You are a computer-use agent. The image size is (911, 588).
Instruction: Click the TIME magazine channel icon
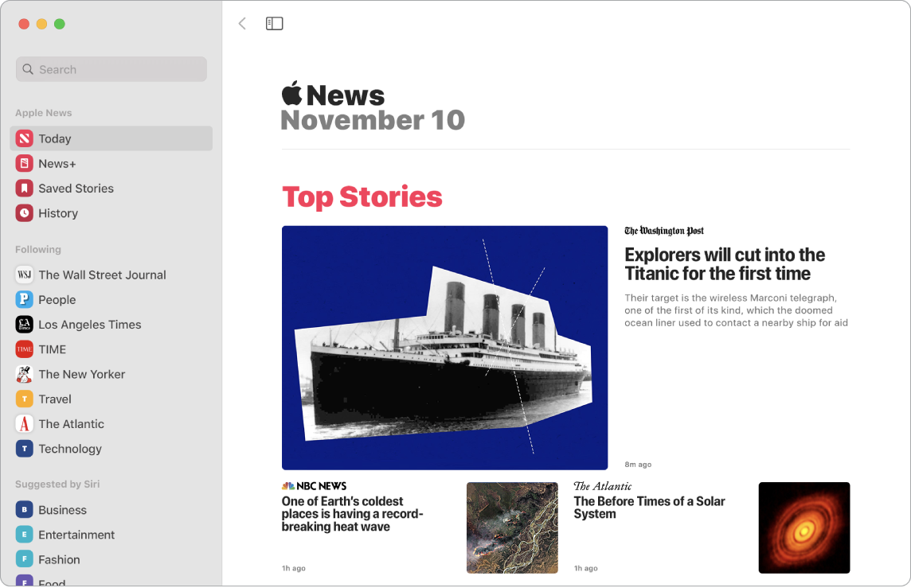click(23, 349)
